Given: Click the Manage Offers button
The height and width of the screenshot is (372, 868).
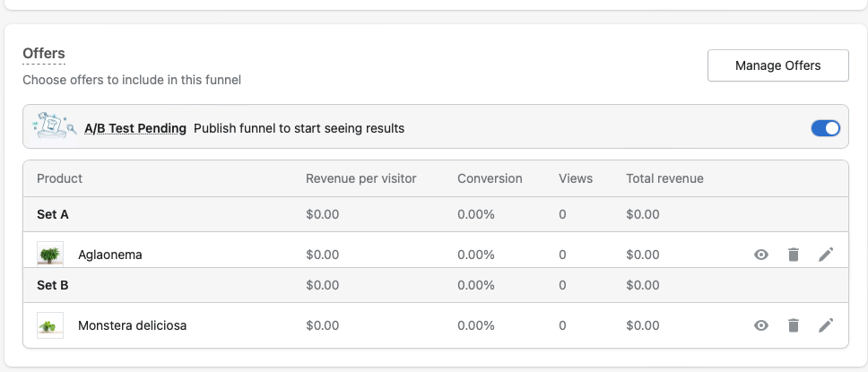Looking at the screenshot, I should [777, 65].
